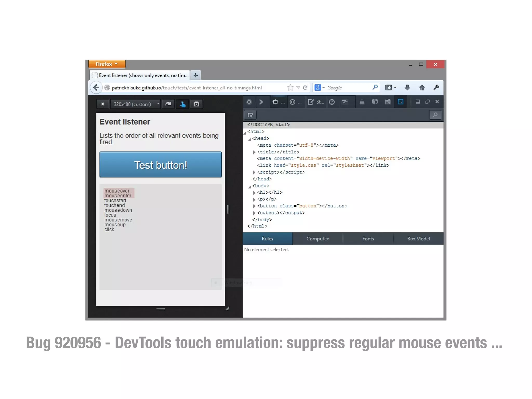Reload the current page

click(x=305, y=88)
